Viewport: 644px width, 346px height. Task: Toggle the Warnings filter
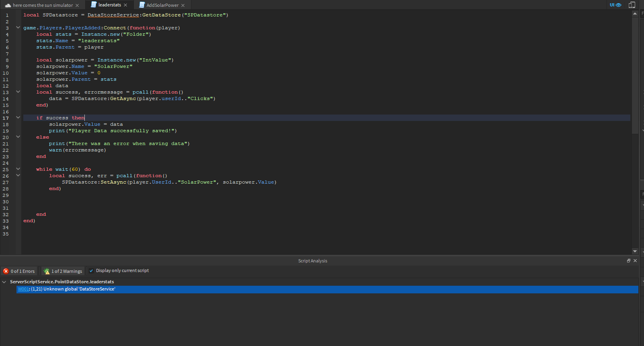(63, 271)
